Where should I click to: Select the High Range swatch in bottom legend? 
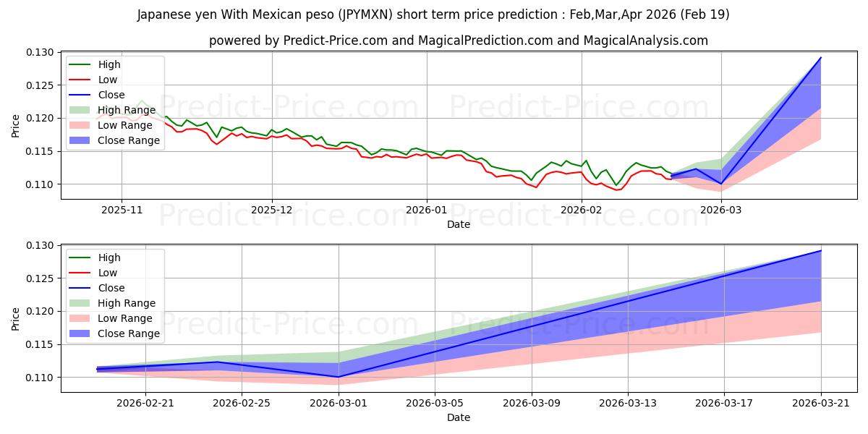[80, 303]
